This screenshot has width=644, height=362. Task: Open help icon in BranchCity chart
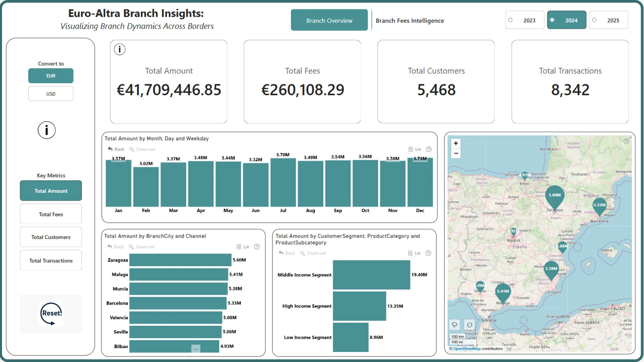click(x=257, y=247)
